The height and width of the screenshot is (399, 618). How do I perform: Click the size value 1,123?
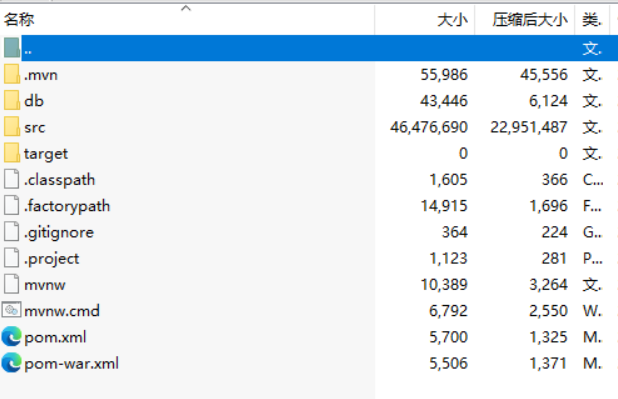click(449, 259)
